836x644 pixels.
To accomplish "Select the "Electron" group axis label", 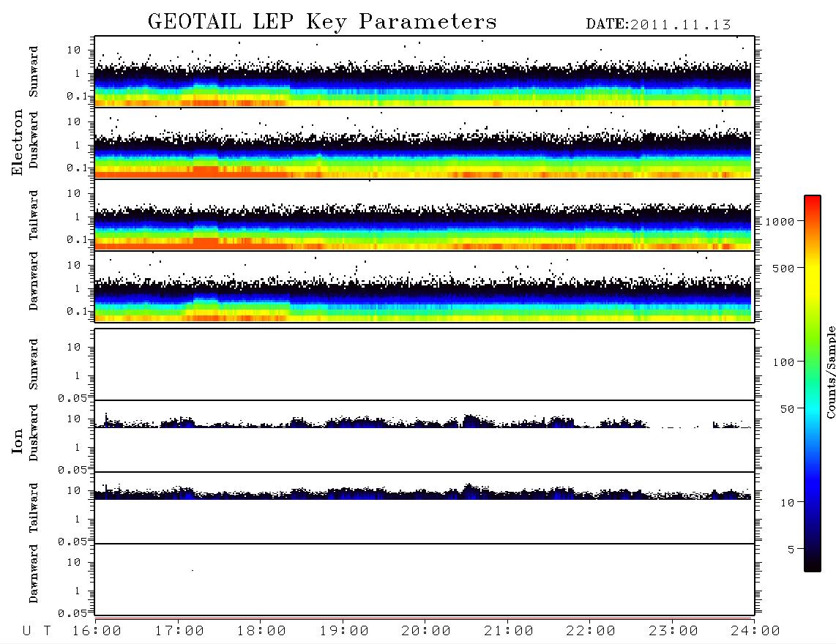I will point(18,143).
